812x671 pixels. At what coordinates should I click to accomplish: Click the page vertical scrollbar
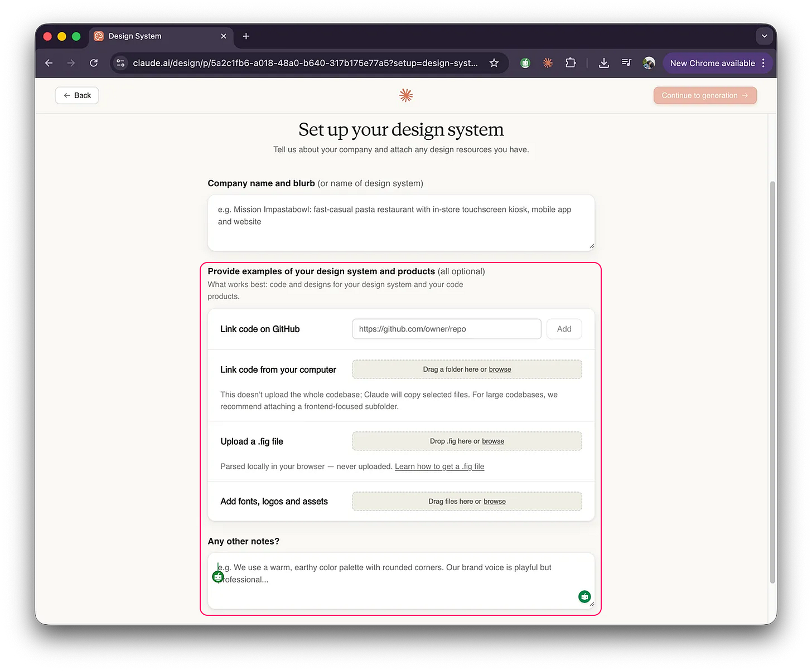pyautogui.click(x=772, y=382)
